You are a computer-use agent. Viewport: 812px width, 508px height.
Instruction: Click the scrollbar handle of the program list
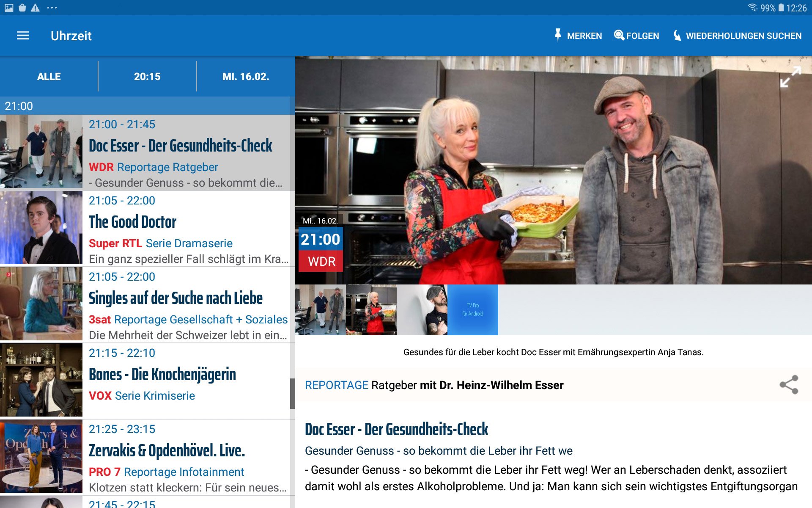coord(292,394)
